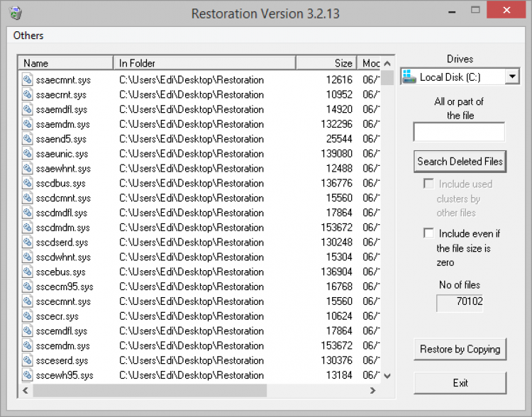
Task: Click the ssceserd.sys file icon
Action: pyautogui.click(x=28, y=360)
